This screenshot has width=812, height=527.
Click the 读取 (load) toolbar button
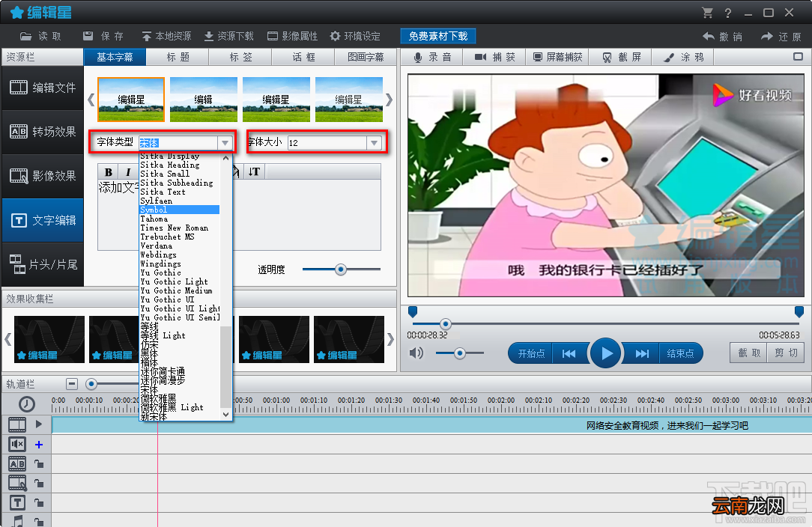click(40, 36)
